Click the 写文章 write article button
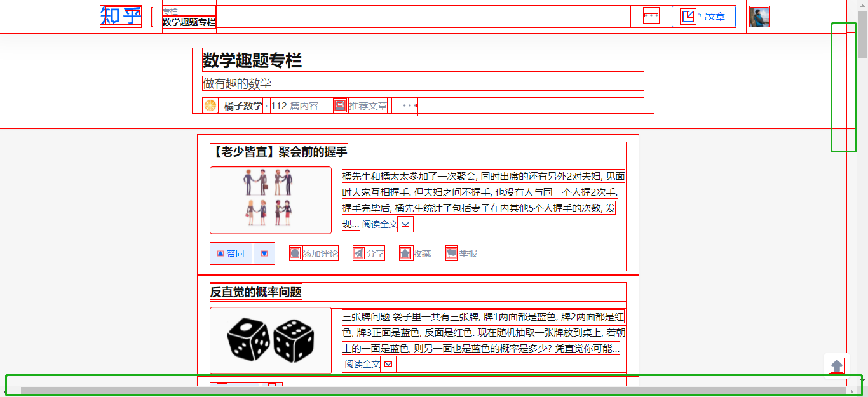 704,17
